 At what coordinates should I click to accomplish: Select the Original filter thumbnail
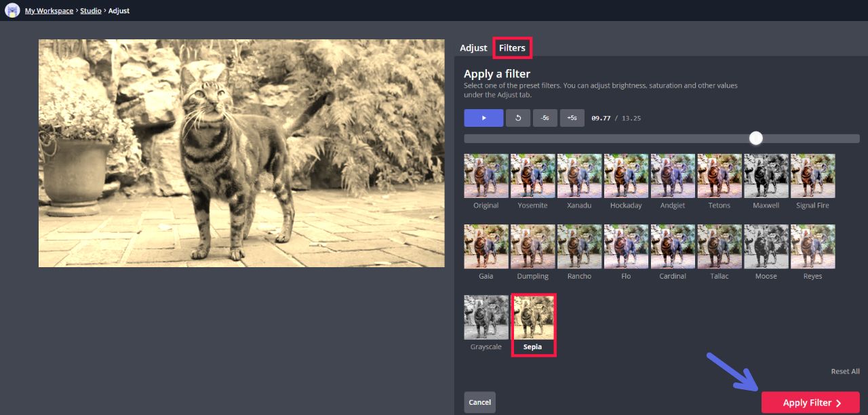coord(486,176)
